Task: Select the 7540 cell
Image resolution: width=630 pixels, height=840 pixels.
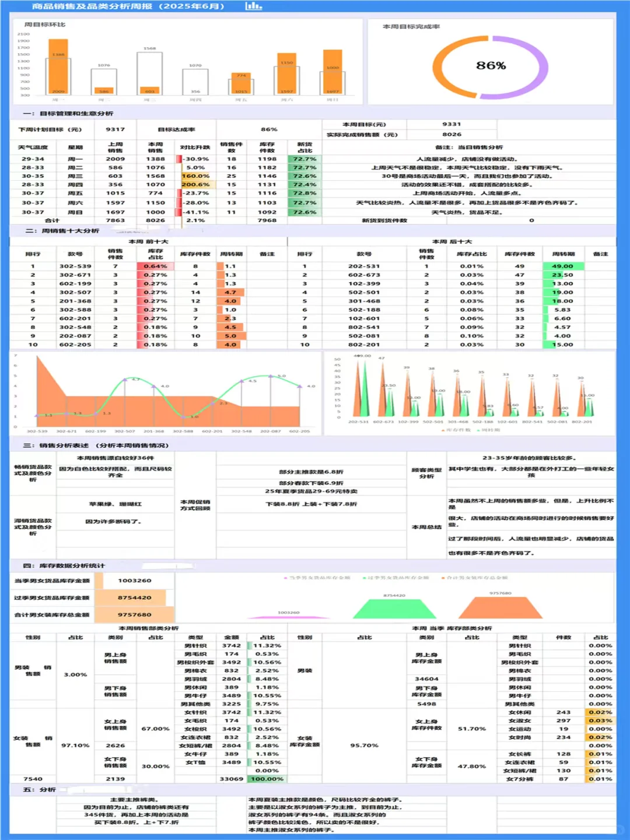Action: [x=33, y=779]
